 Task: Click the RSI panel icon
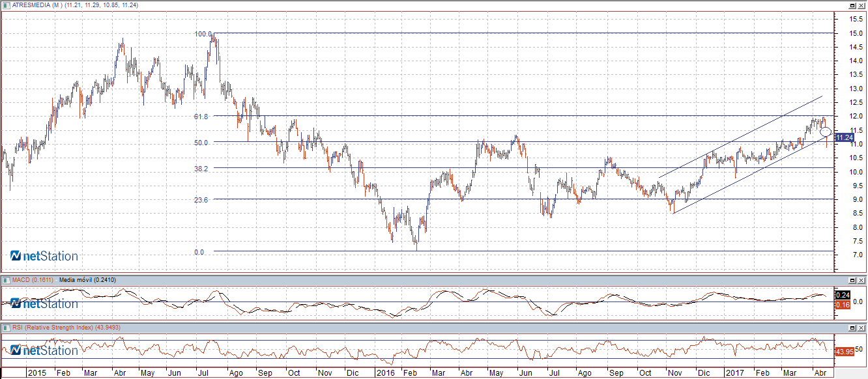5,328
